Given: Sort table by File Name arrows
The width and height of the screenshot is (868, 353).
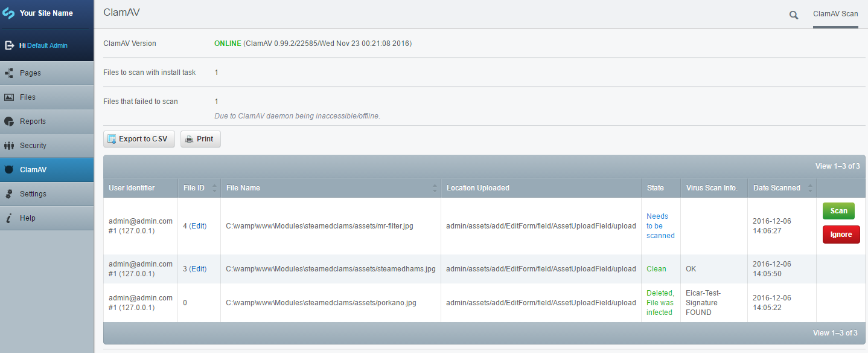Looking at the screenshot, I should 435,188.
